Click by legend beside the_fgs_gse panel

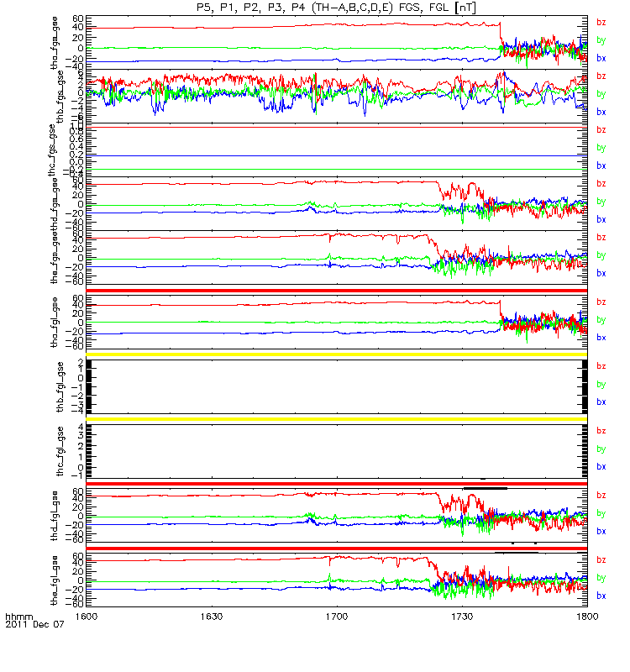[x=601, y=255]
